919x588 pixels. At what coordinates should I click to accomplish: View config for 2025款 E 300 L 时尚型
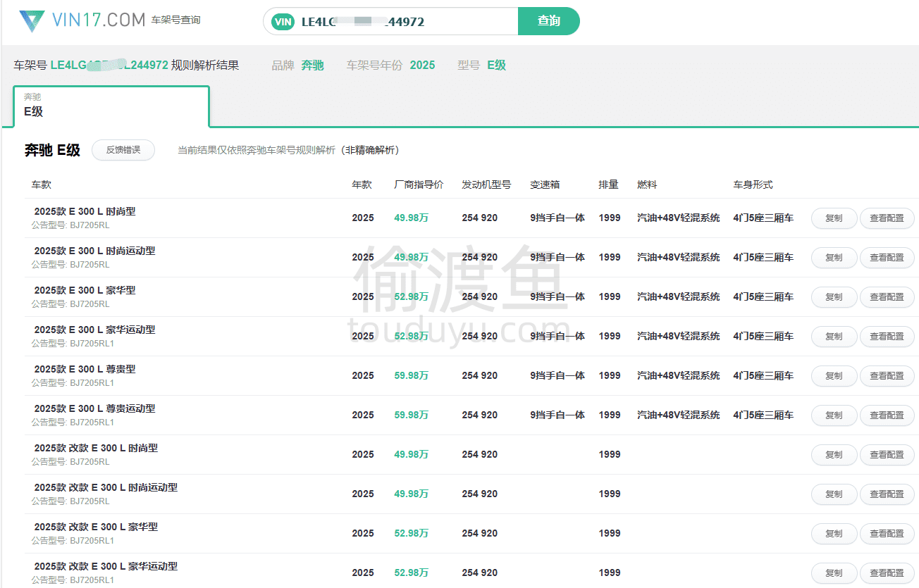tap(887, 218)
